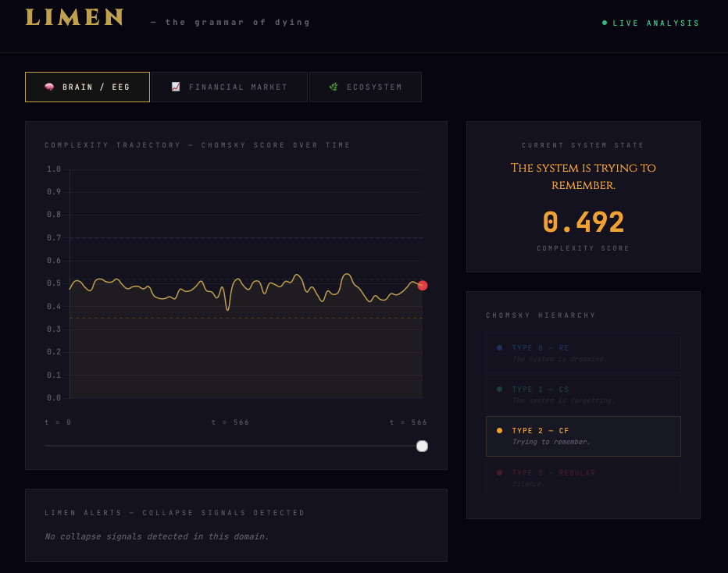Click the green dot beside Type 1
Image resolution: width=728 pixels, height=573 pixels.
pyautogui.click(x=500, y=390)
